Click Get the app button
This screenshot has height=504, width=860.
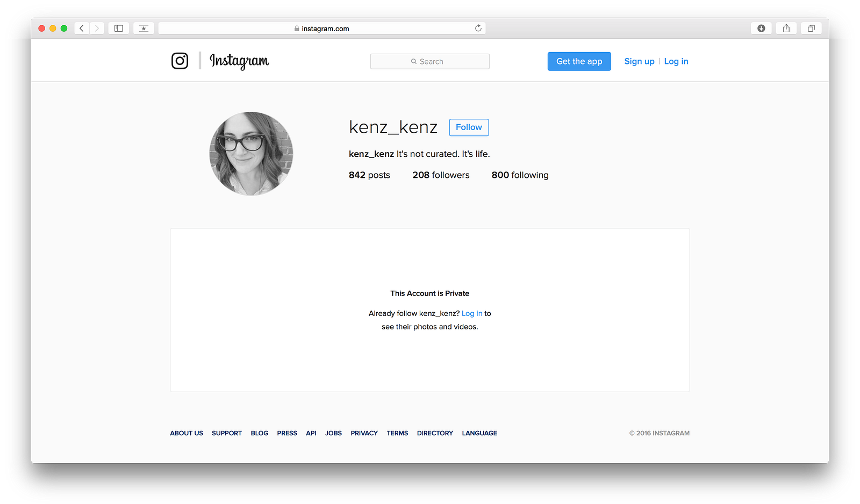(x=579, y=61)
